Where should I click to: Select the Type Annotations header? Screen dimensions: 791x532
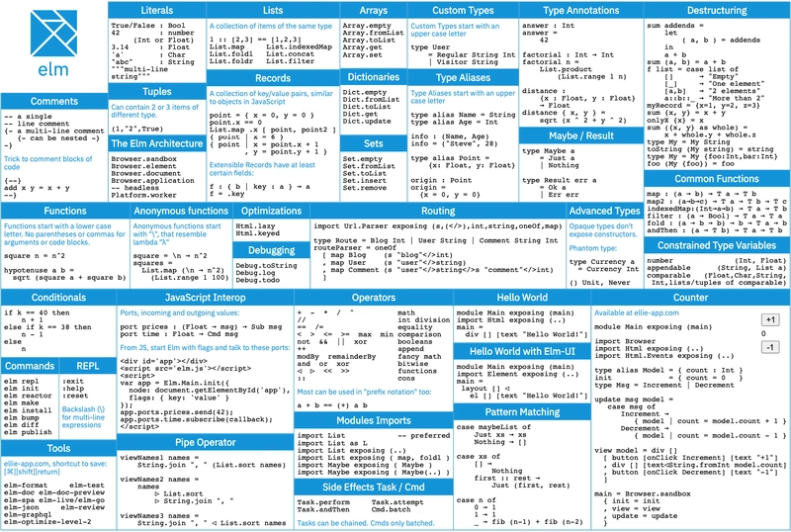pos(580,10)
